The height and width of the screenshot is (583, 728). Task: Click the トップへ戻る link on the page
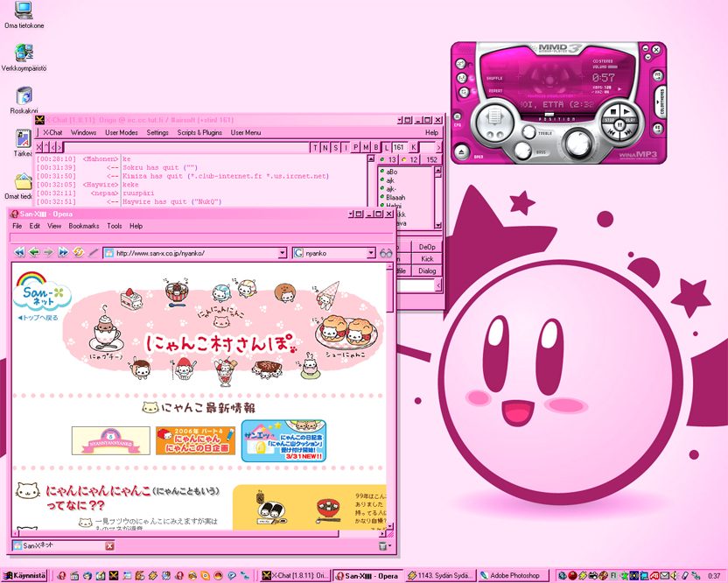click(x=38, y=318)
